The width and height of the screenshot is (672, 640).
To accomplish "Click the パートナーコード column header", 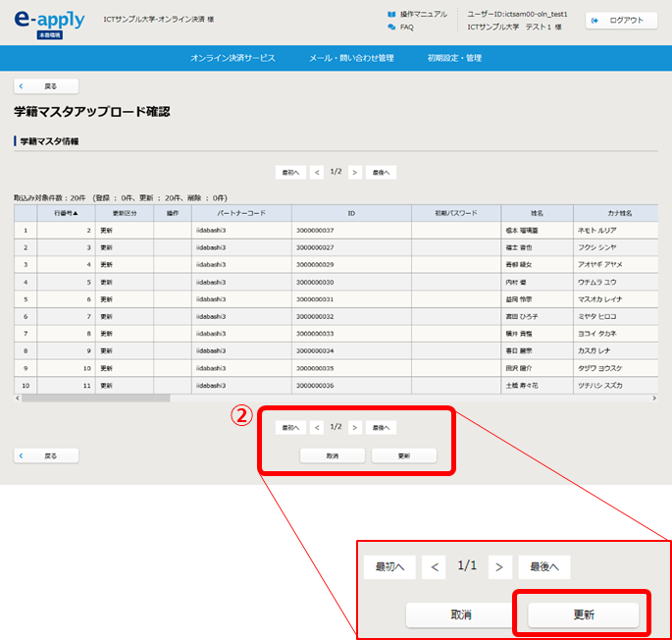I will (x=241, y=213).
